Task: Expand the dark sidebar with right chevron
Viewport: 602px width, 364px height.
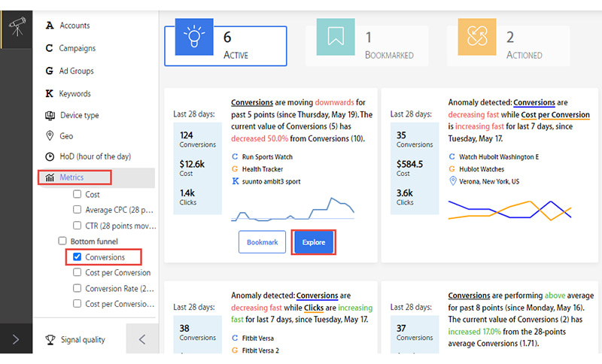Action: click(x=16, y=339)
